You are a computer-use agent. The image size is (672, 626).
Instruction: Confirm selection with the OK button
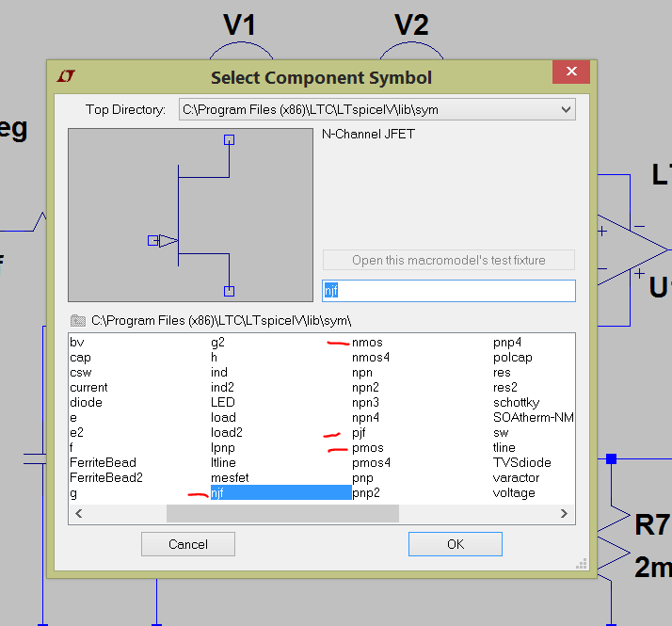coord(456,544)
